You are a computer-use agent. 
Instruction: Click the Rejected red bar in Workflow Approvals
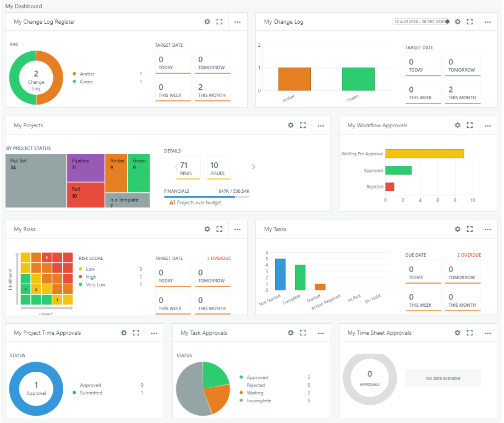[x=390, y=187]
